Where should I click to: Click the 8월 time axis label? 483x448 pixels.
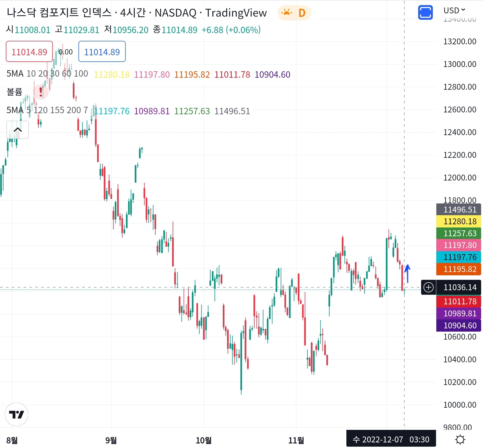(x=12, y=440)
